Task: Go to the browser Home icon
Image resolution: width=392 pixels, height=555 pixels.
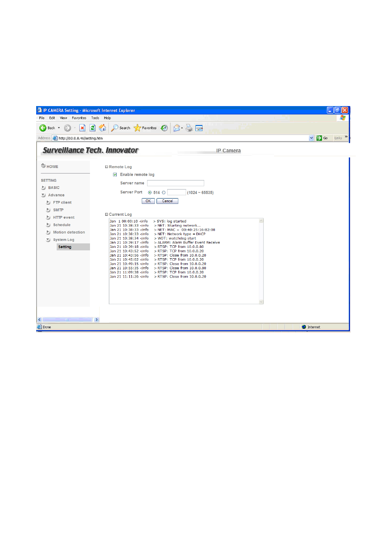Action: [103, 128]
